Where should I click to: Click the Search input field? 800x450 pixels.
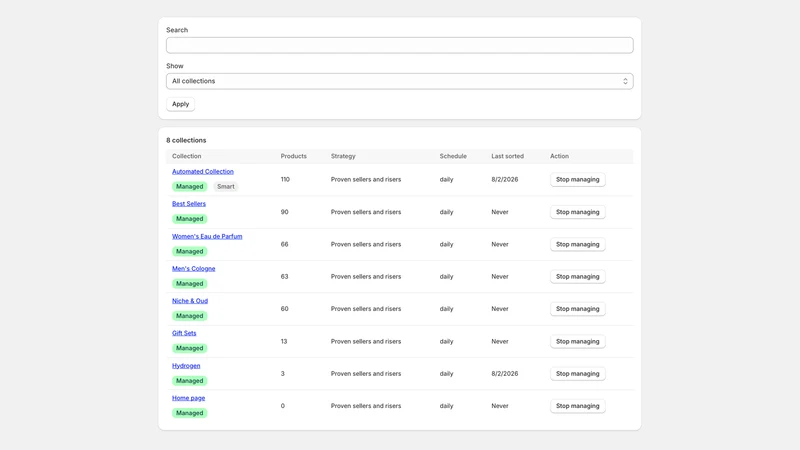click(399, 45)
